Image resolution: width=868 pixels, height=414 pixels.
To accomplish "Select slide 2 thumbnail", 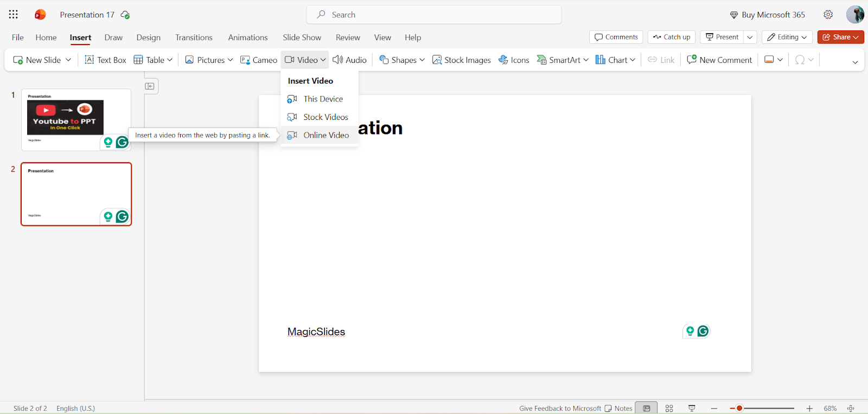I will pos(76,194).
